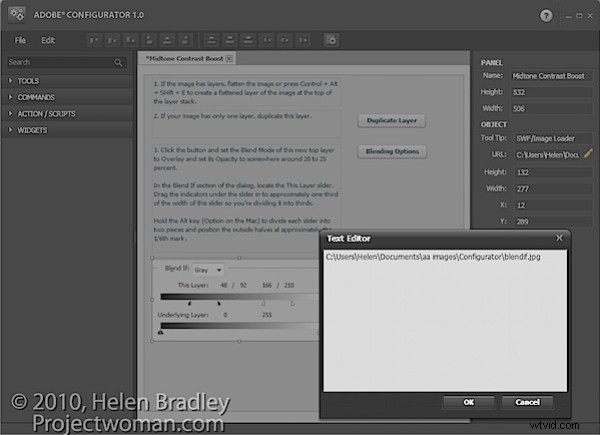Click the PANEL section heading
Image resolution: width=600 pixels, height=435 pixels.
[x=491, y=63]
